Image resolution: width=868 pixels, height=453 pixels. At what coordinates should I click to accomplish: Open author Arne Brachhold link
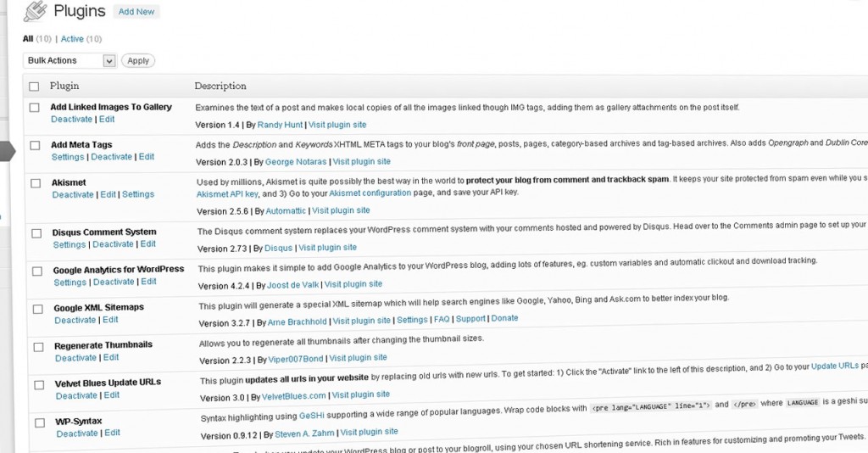298,322
